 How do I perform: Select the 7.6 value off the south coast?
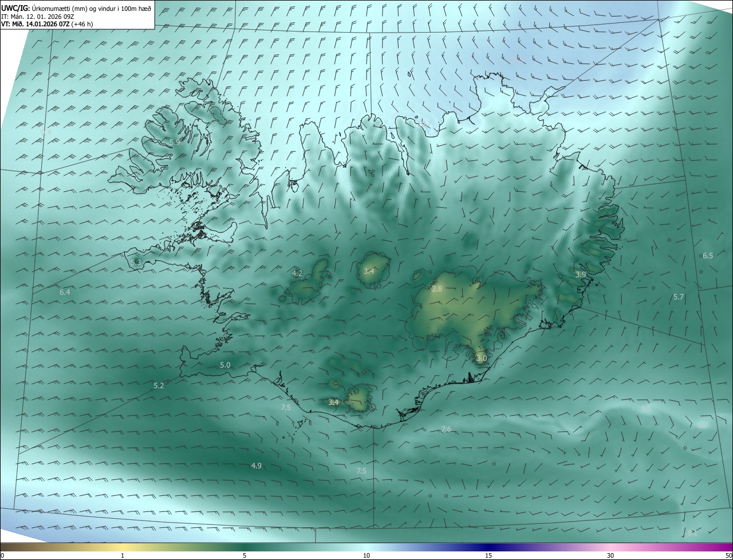coord(446,429)
